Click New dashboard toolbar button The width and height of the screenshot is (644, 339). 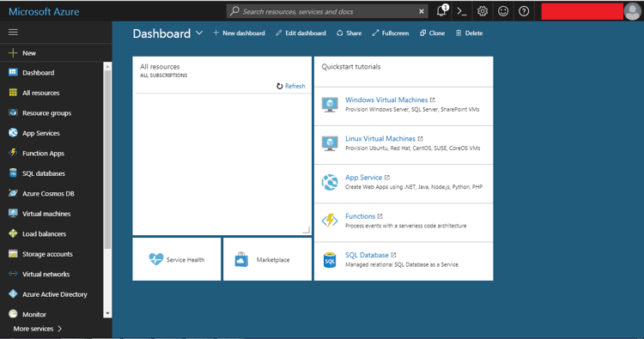pyautogui.click(x=239, y=33)
